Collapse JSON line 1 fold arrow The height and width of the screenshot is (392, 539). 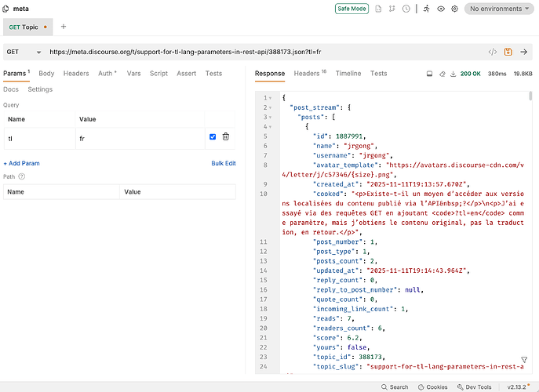click(x=270, y=98)
